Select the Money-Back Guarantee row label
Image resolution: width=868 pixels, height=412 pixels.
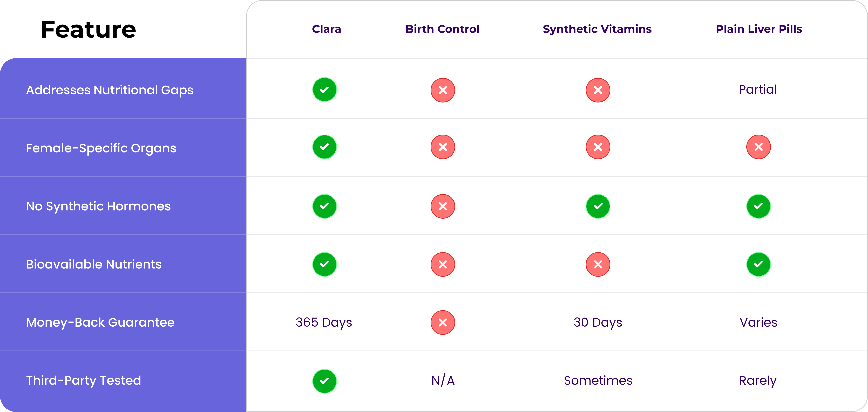tap(100, 322)
